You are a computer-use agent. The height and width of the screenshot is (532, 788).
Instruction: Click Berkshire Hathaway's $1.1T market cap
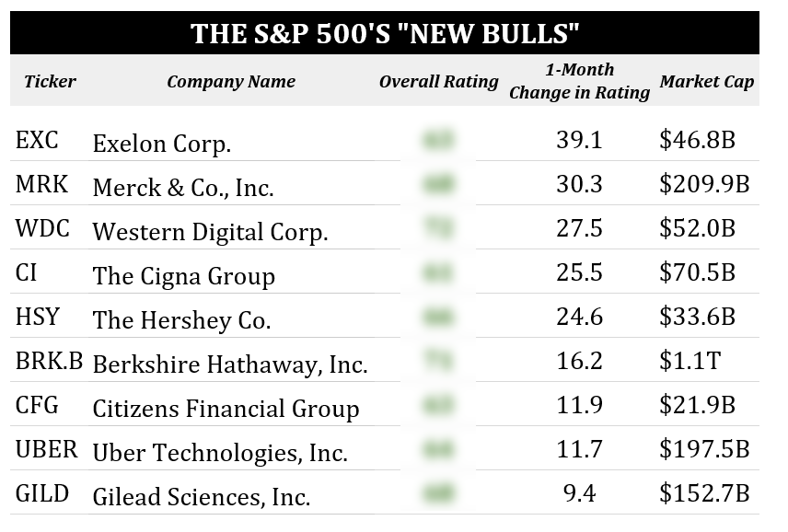689,362
